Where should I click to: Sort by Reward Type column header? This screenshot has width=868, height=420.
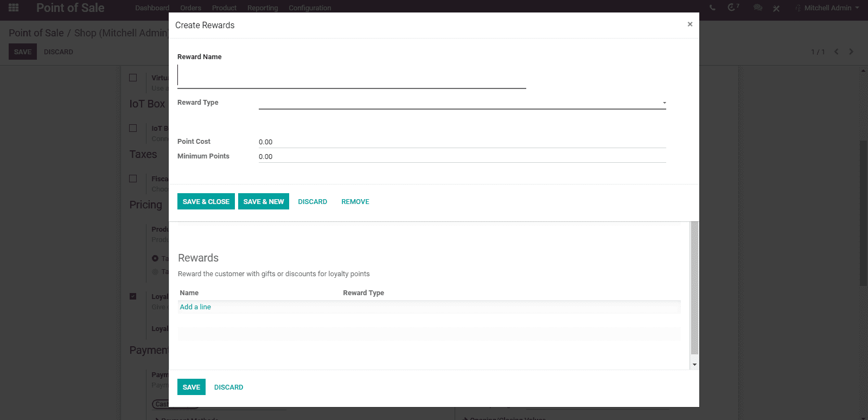coord(363,292)
